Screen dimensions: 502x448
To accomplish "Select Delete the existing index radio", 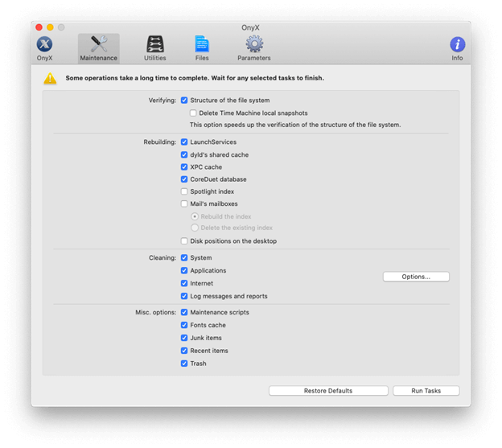I will [195, 228].
